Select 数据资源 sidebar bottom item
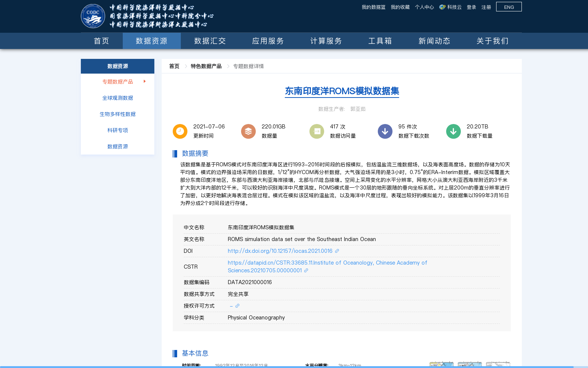Screen dimensions: 588x368 [x=118, y=146]
